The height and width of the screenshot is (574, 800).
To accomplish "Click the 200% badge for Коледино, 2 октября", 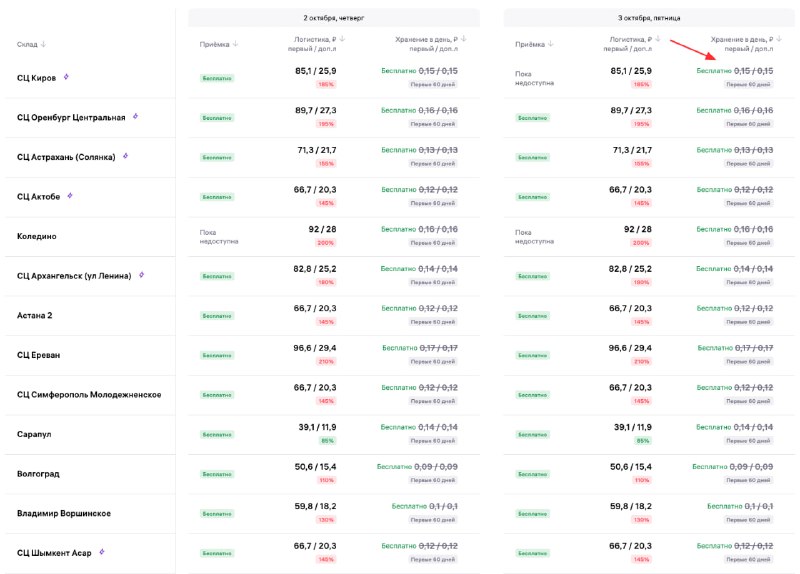I will [x=326, y=243].
